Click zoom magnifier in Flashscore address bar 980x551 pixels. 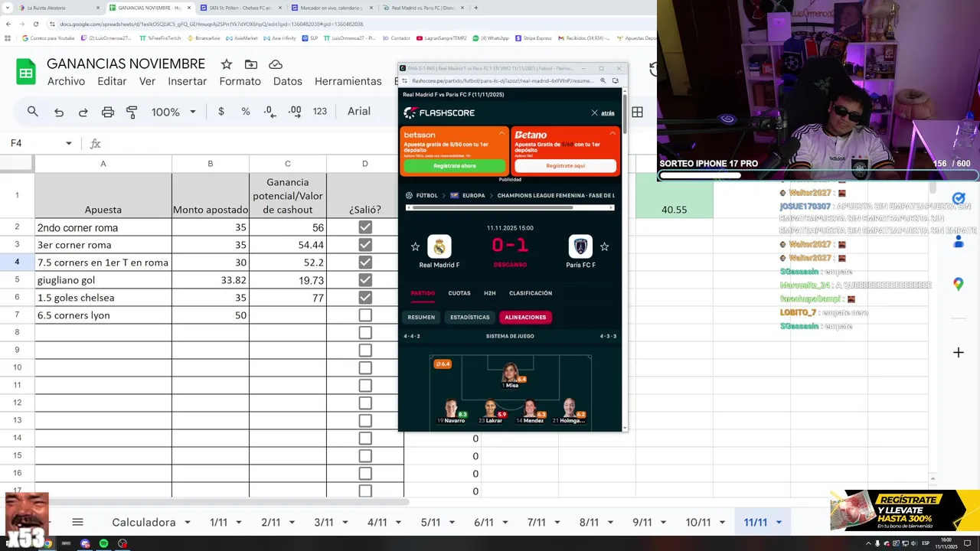click(x=603, y=80)
